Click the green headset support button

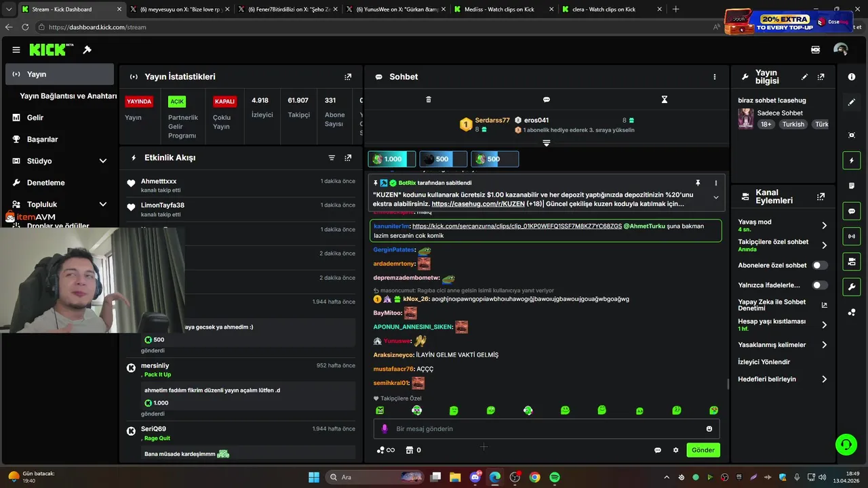pyautogui.click(x=846, y=445)
